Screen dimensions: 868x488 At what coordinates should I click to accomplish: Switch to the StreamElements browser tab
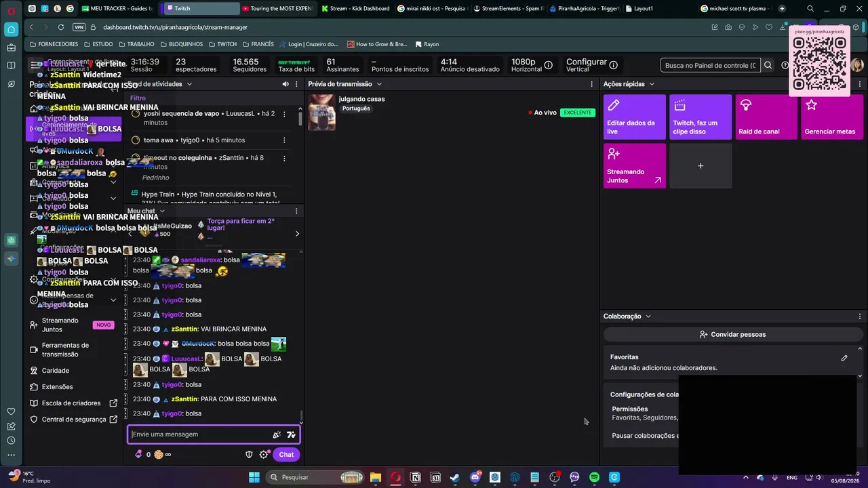(508, 9)
